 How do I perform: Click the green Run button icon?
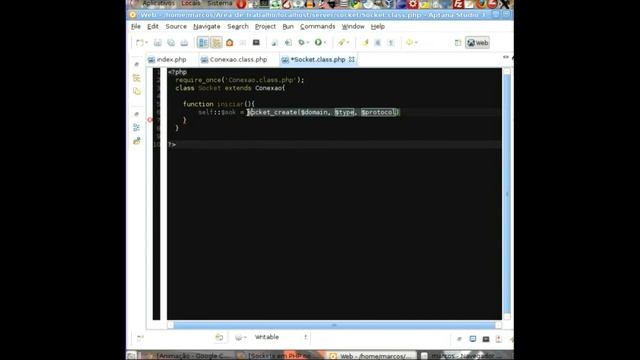point(318,42)
